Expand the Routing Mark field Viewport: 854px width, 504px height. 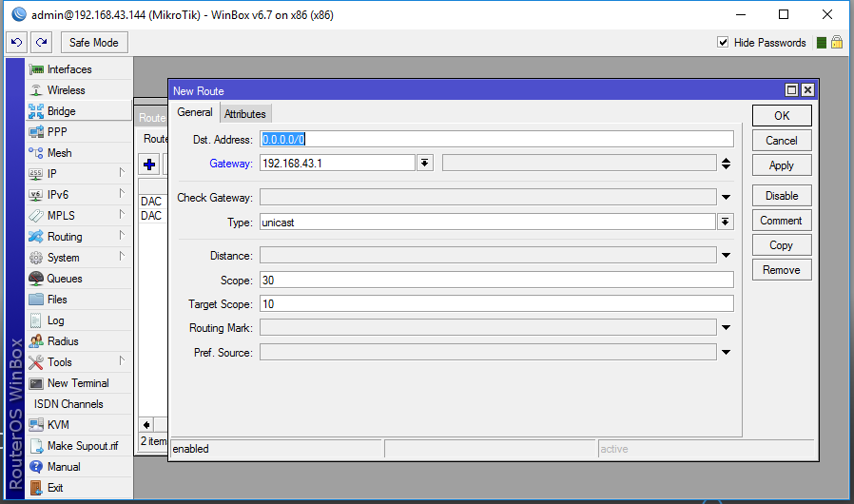(x=726, y=327)
